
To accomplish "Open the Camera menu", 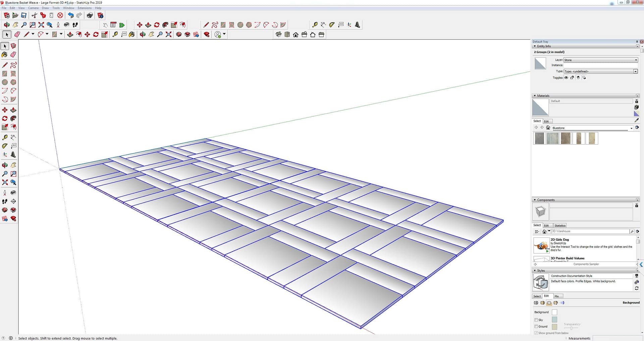I will pyautogui.click(x=33, y=8).
